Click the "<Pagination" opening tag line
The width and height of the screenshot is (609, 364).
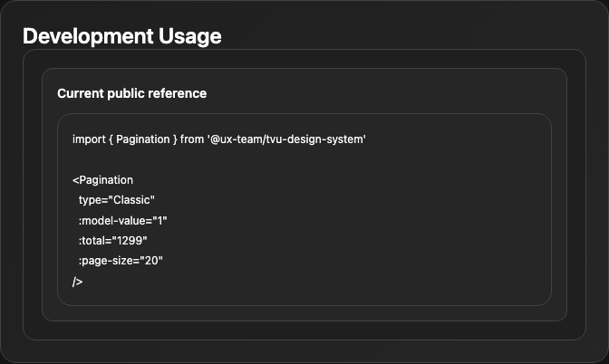coord(102,180)
